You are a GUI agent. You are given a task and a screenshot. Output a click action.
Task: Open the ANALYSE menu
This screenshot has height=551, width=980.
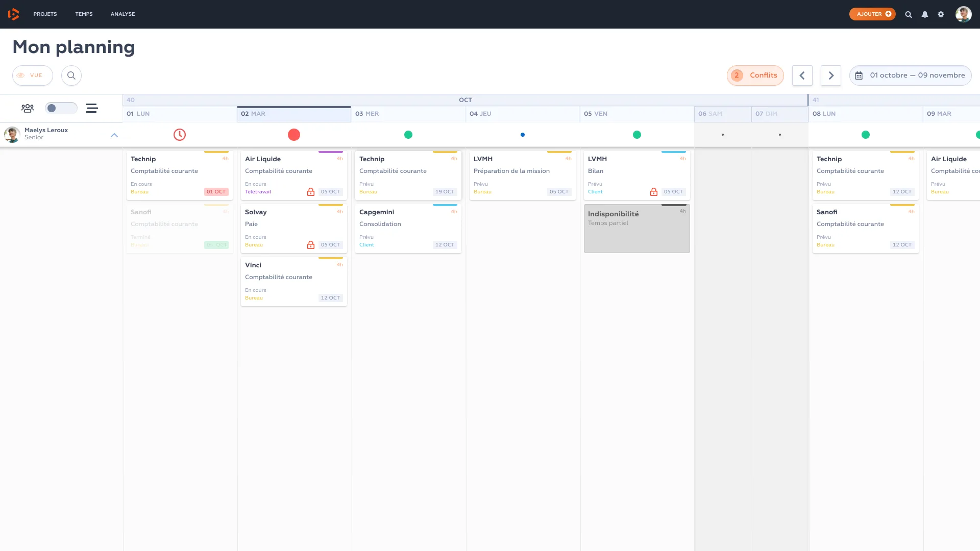(x=122, y=14)
